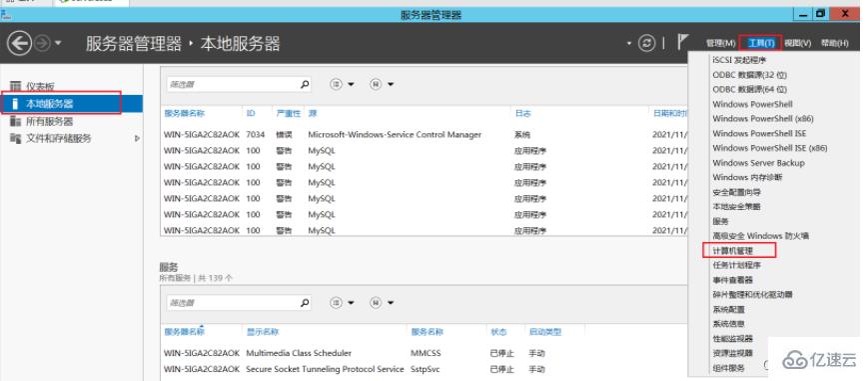Open 任务计划程序
Image resolution: width=868 pixels, height=381 pixels.
coord(736,265)
